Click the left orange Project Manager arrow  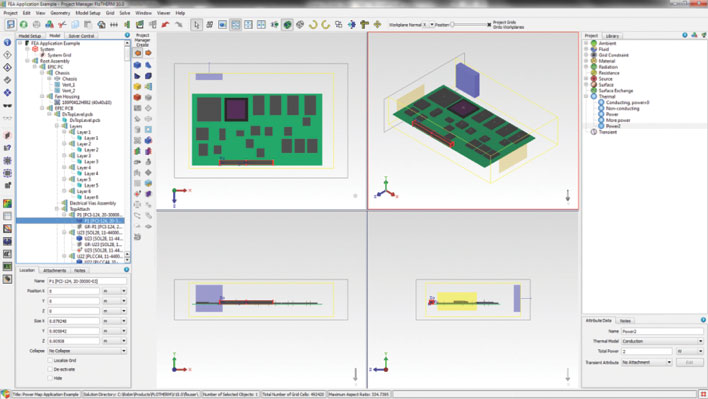(x=138, y=53)
